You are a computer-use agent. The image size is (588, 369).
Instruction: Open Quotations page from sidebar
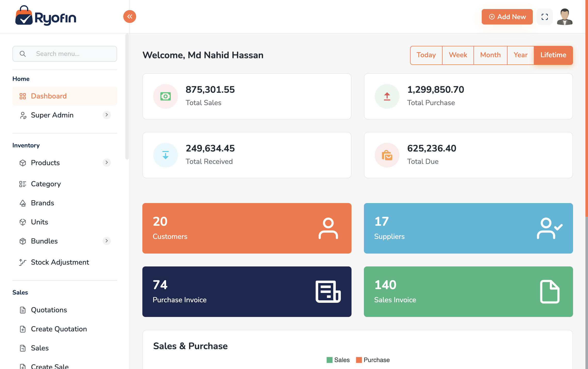click(65, 310)
